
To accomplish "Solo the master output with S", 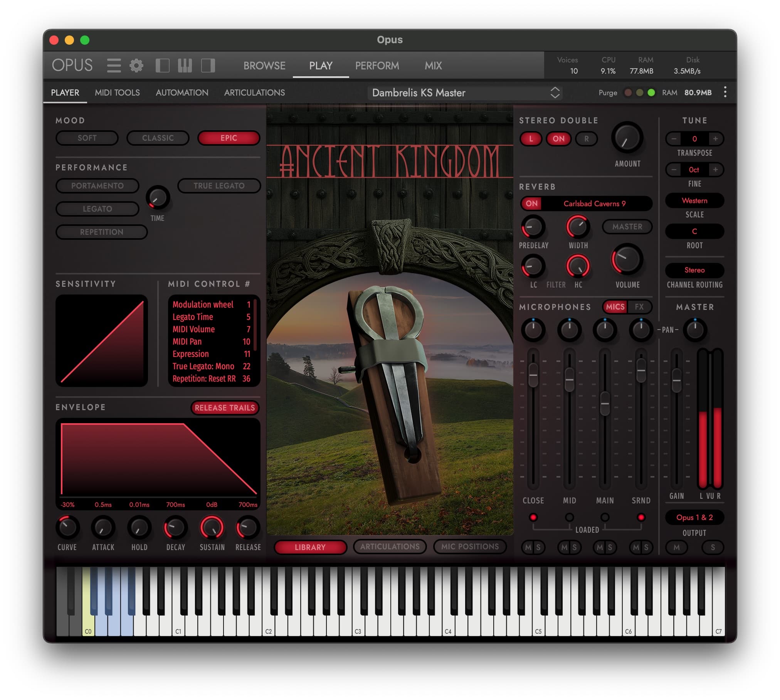I will (713, 547).
